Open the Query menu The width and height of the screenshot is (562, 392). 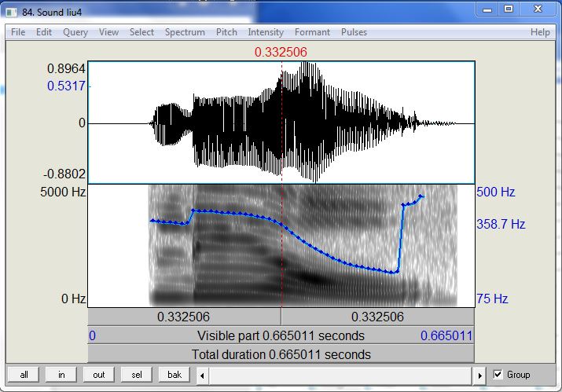point(75,32)
